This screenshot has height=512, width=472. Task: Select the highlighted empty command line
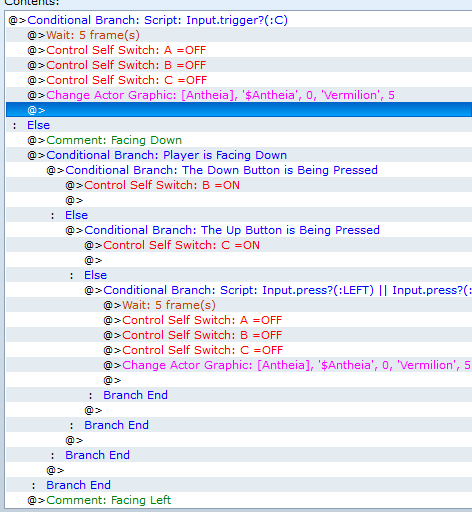pyautogui.click(x=239, y=110)
